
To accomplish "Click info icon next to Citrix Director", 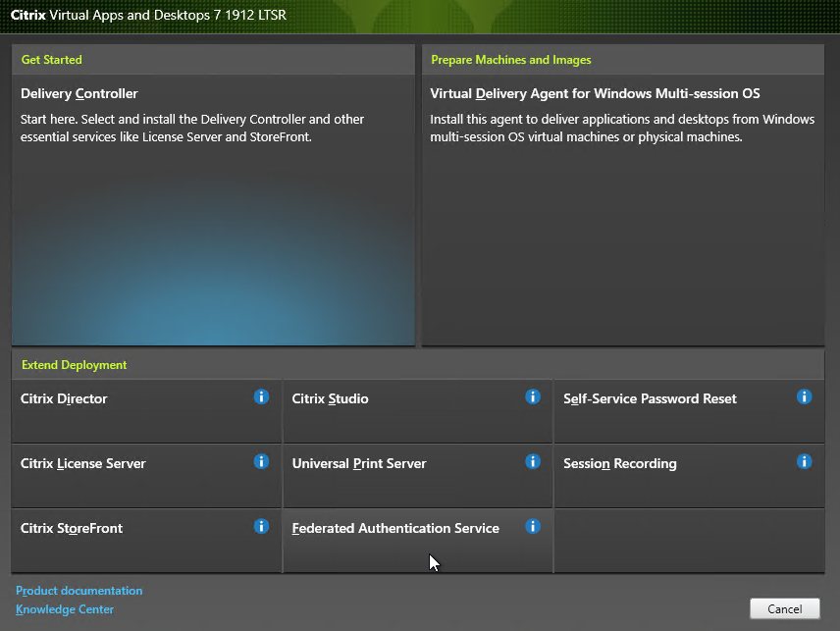I will click(x=261, y=396).
